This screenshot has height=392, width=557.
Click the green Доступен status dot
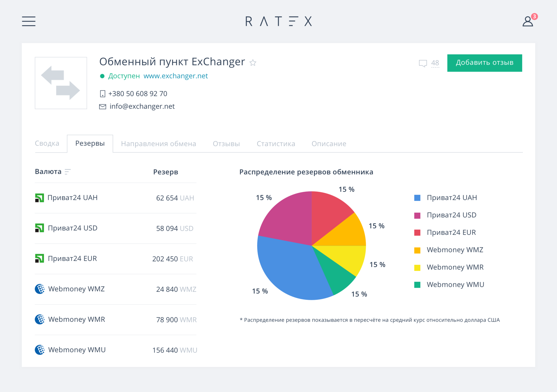[x=102, y=76]
